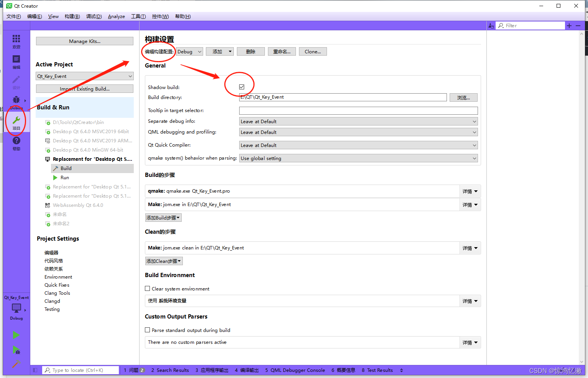Click Tooltip in target selector field

click(358, 111)
